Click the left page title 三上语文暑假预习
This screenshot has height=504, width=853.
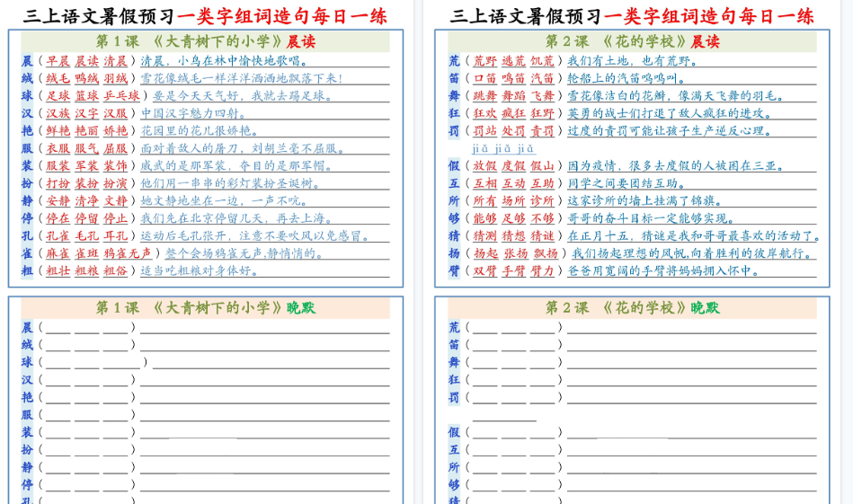click(99, 15)
